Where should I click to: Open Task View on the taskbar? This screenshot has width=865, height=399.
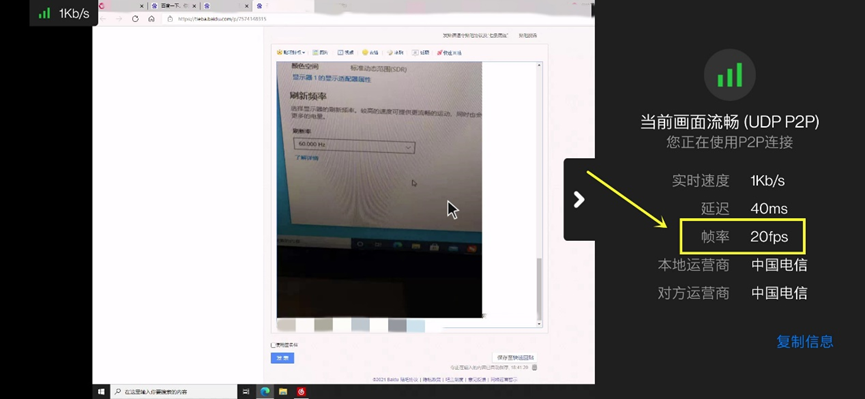246,392
